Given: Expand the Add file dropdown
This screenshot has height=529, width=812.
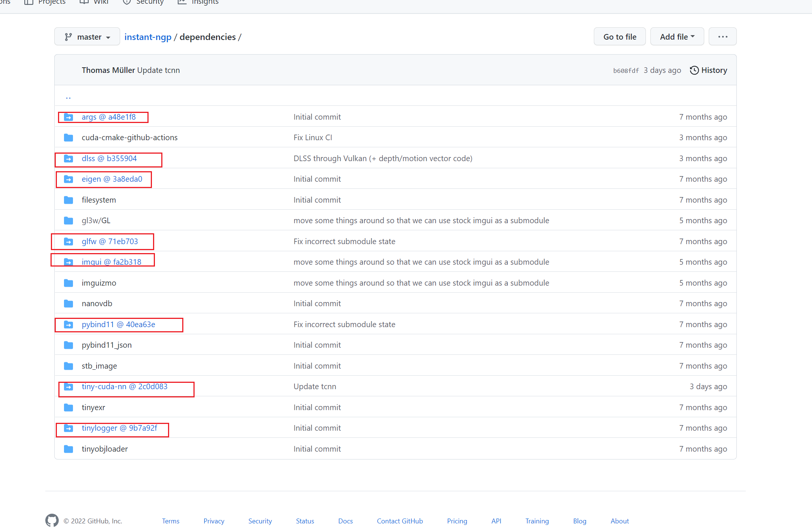Looking at the screenshot, I should tap(677, 37).
